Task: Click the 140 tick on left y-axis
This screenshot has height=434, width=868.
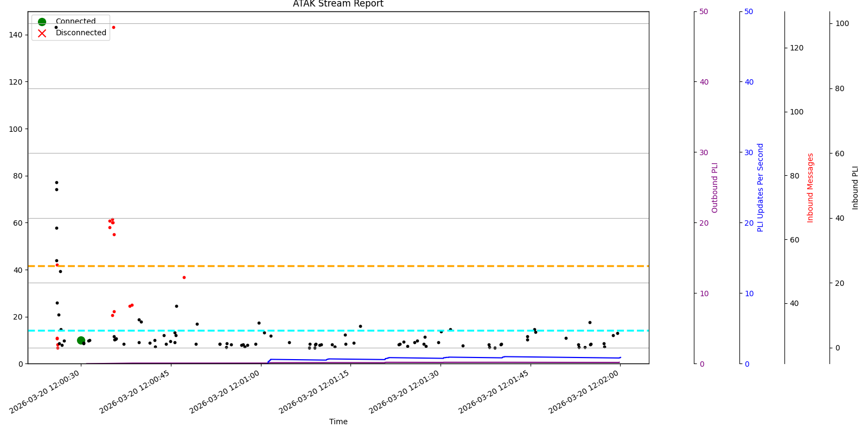Action: pyautogui.click(x=16, y=35)
